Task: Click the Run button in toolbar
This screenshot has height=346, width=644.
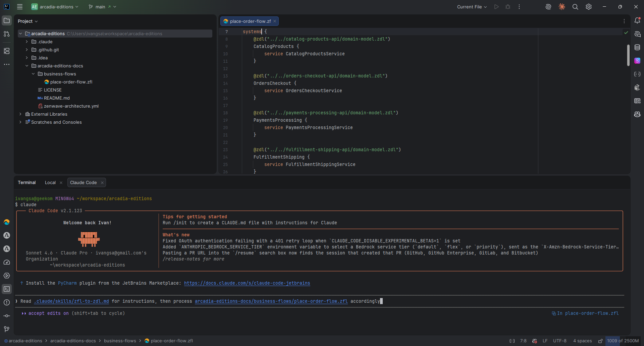Action: click(x=496, y=7)
